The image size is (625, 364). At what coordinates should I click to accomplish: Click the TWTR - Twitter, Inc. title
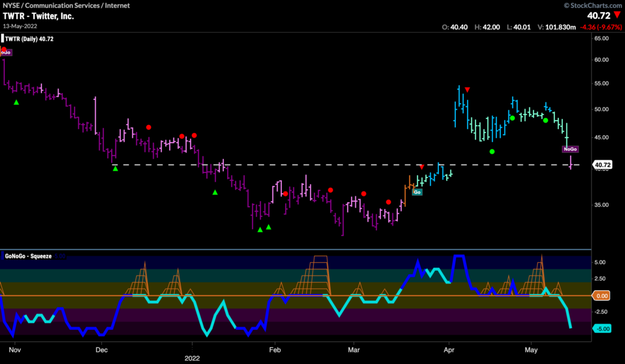(x=38, y=16)
